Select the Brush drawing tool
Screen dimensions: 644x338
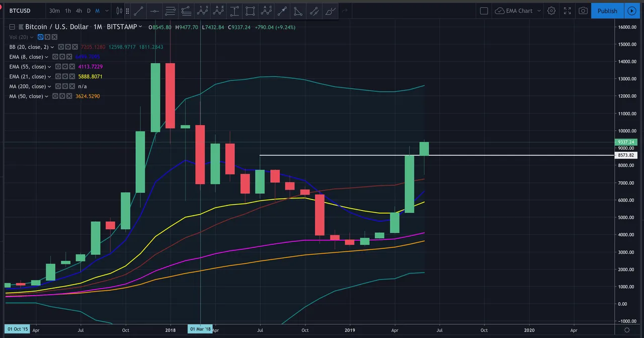(330, 11)
